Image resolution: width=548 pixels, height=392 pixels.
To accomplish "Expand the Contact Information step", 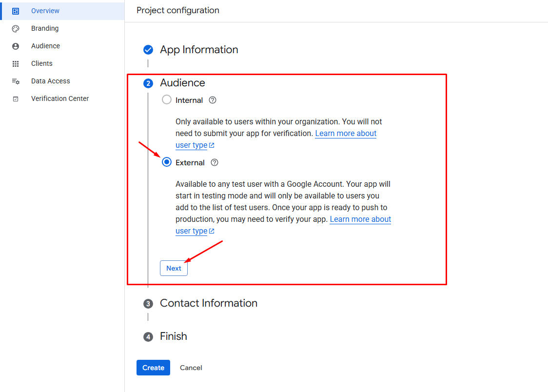I will (x=209, y=303).
